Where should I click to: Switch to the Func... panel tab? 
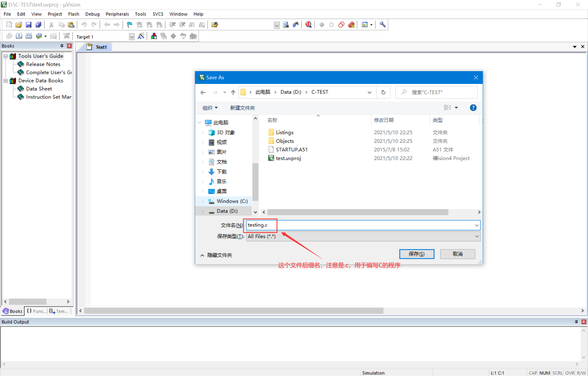point(37,311)
